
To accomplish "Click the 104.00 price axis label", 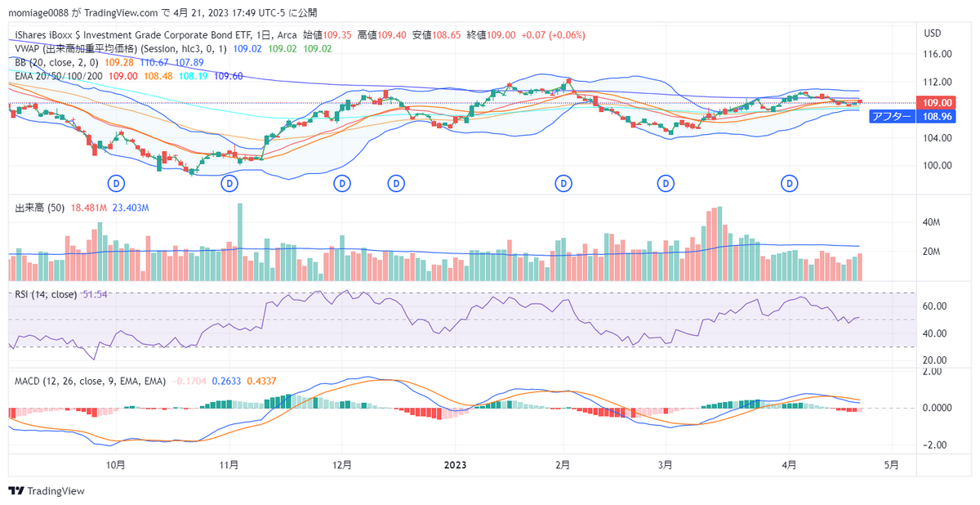I will 937,137.
